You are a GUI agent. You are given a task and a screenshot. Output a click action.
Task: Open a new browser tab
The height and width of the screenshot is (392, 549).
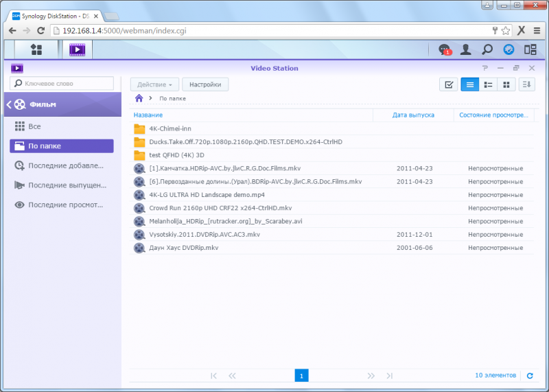pyautogui.click(x=112, y=16)
